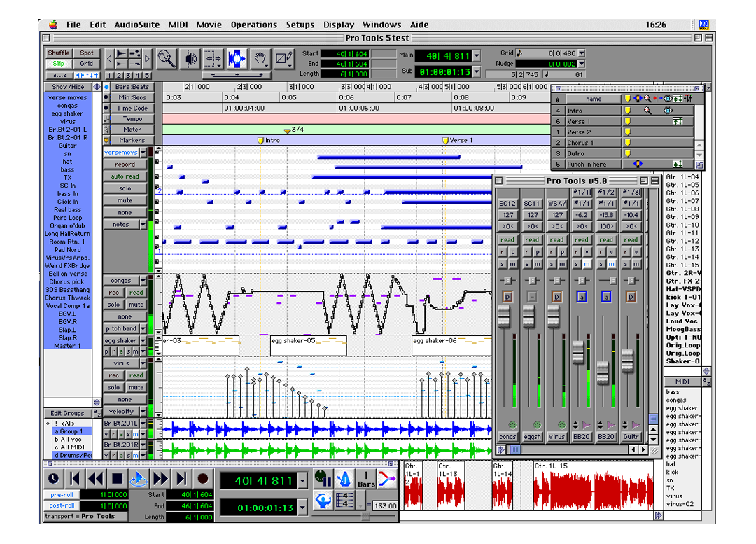Click the Markers ruler yellow icon
This screenshot has width=756, height=544.
pos(106,140)
